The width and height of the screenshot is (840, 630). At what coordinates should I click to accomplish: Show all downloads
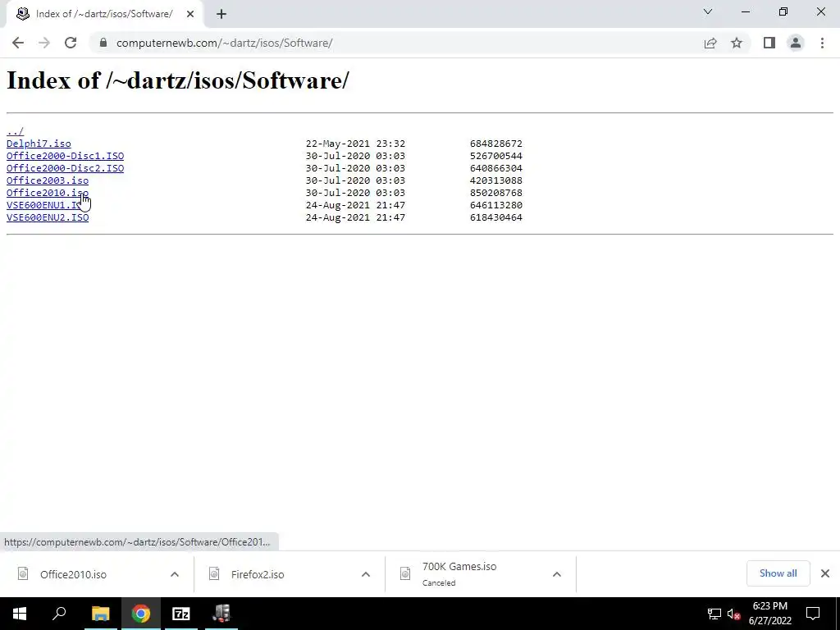point(778,573)
